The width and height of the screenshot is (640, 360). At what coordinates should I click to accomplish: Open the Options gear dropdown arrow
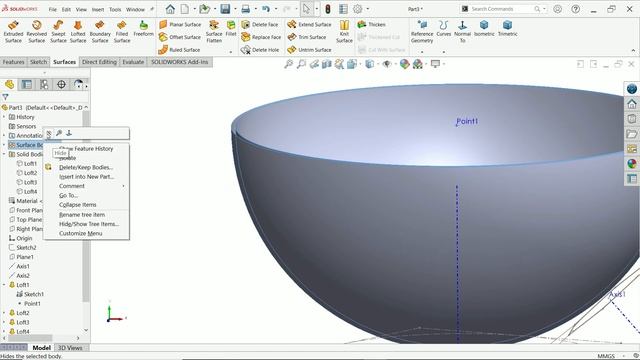367,9
